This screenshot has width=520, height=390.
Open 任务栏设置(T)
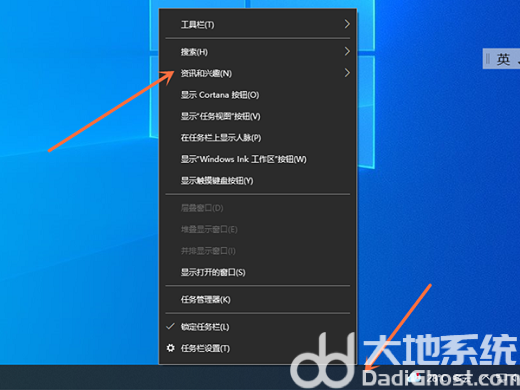click(x=257, y=348)
